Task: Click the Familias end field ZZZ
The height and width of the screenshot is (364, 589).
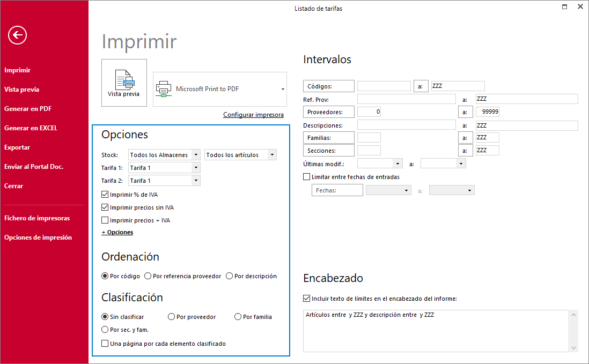Action: click(488, 137)
